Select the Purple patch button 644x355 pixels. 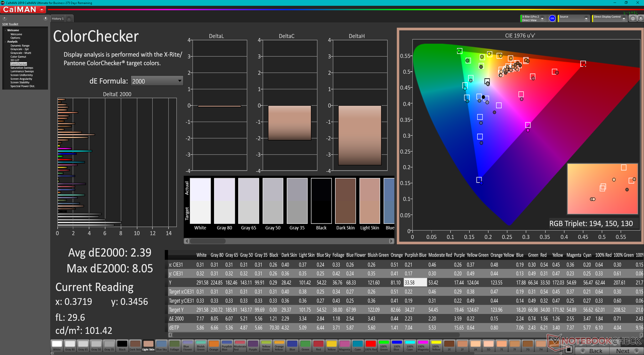point(253,346)
